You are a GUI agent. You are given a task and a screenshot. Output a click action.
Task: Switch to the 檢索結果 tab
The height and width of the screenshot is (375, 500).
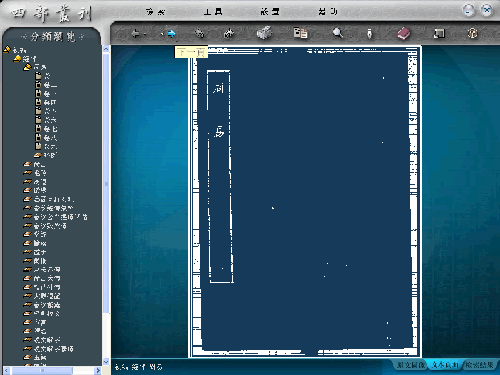pyautogui.click(x=479, y=365)
